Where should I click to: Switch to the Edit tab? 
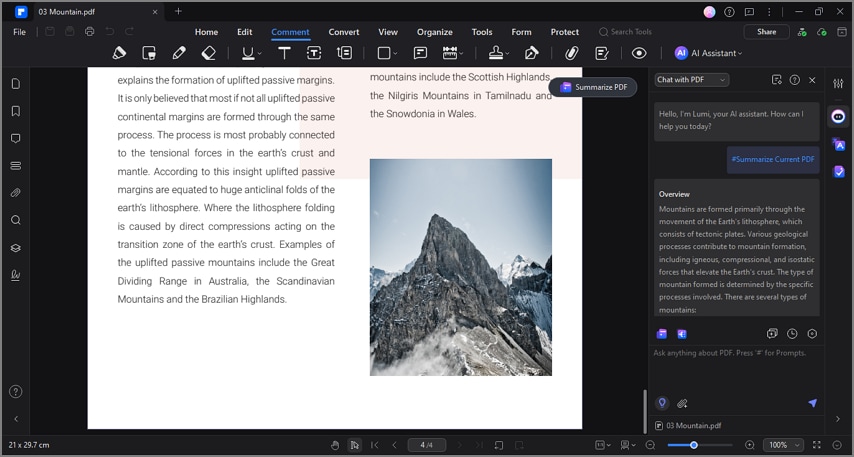tap(245, 32)
